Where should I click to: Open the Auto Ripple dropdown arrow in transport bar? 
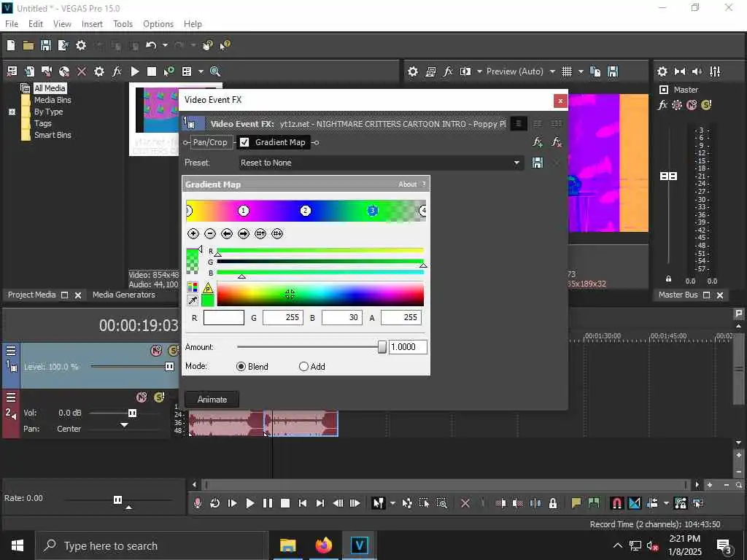coord(666,503)
